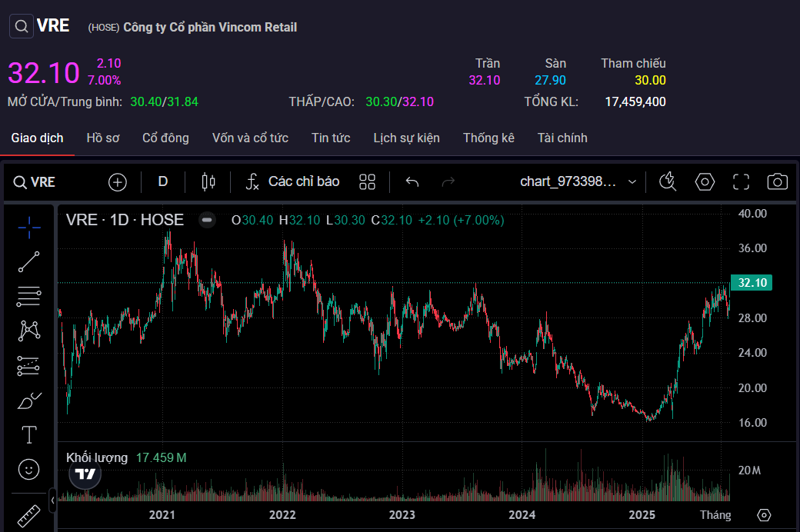
Task: Open the candlestick chart type menu
Action: click(208, 181)
